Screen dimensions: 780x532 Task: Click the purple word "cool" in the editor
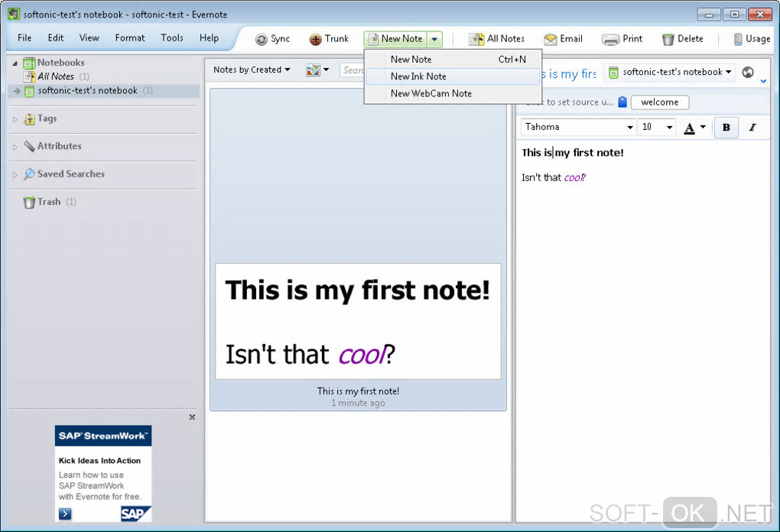pos(573,177)
